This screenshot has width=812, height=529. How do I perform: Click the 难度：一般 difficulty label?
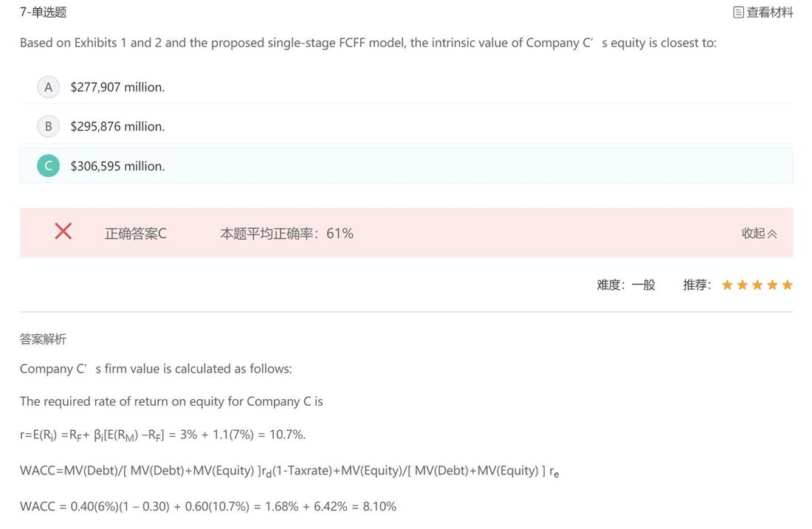click(626, 285)
